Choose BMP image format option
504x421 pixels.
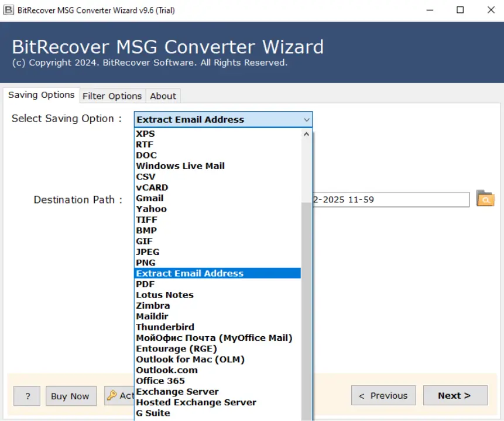(218, 230)
